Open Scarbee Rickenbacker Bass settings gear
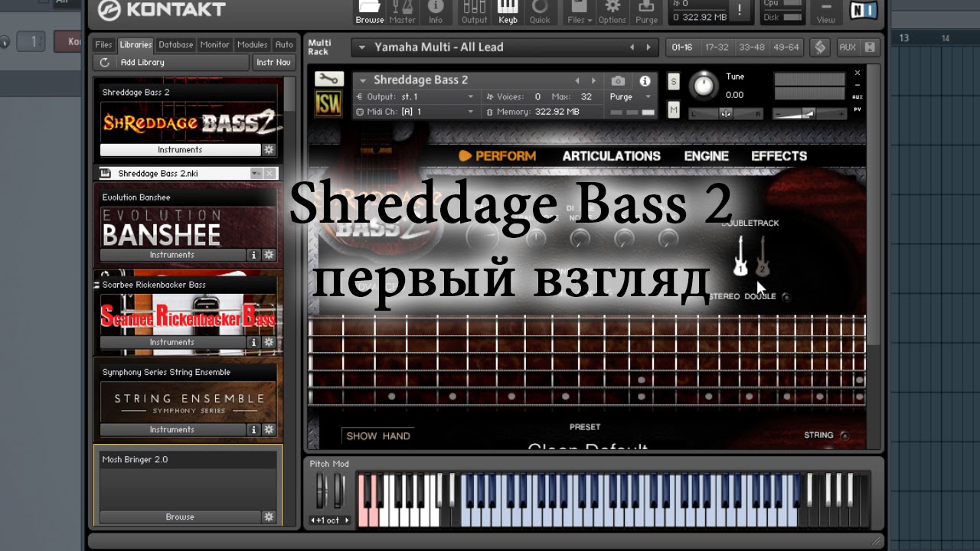The width and height of the screenshot is (980, 551). point(269,342)
